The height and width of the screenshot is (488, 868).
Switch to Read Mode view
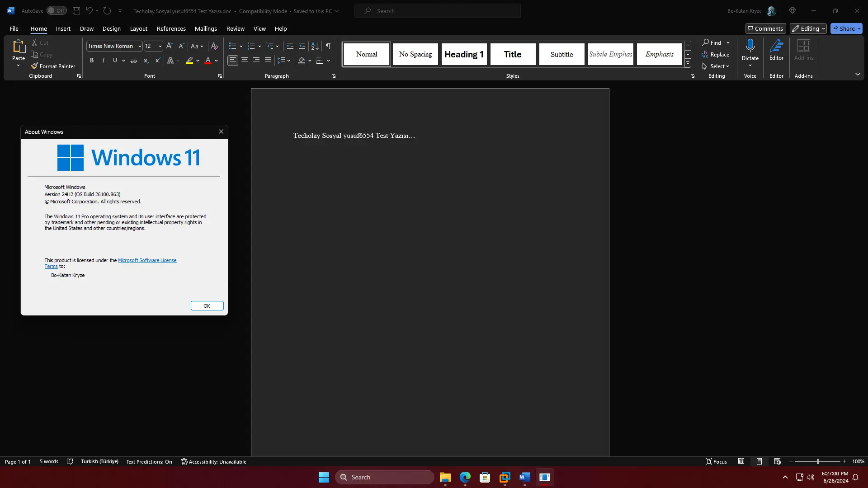pyautogui.click(x=741, y=462)
